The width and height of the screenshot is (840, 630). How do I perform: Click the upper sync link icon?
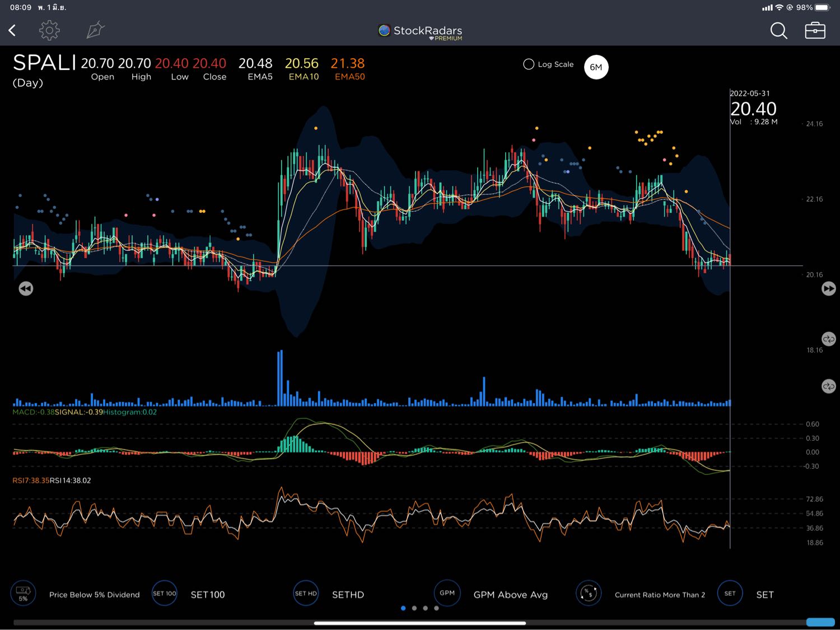click(x=828, y=339)
